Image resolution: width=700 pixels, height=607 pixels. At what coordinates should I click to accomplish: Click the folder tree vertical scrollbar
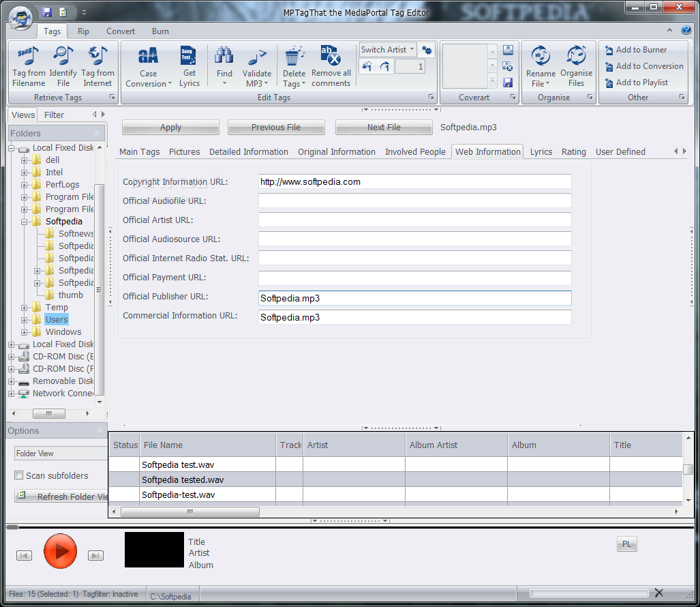click(x=99, y=289)
